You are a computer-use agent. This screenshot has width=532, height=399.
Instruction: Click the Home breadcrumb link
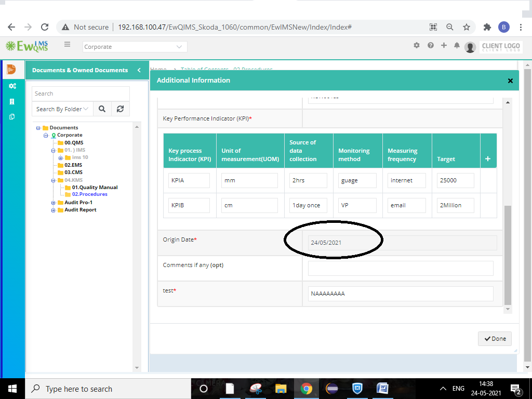pyautogui.click(x=158, y=69)
